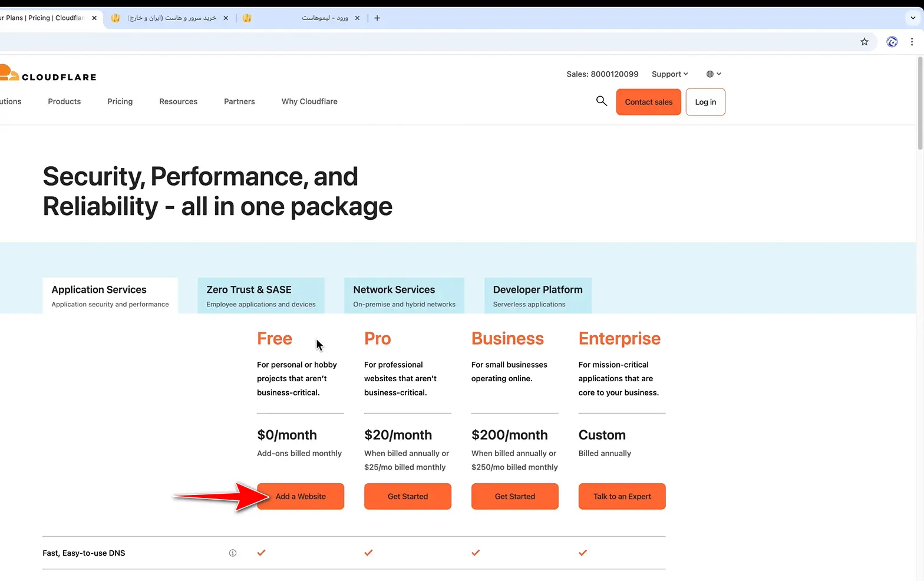This screenshot has width=924, height=581.
Task: Click the Enterprise plan heading
Action: pos(619,339)
